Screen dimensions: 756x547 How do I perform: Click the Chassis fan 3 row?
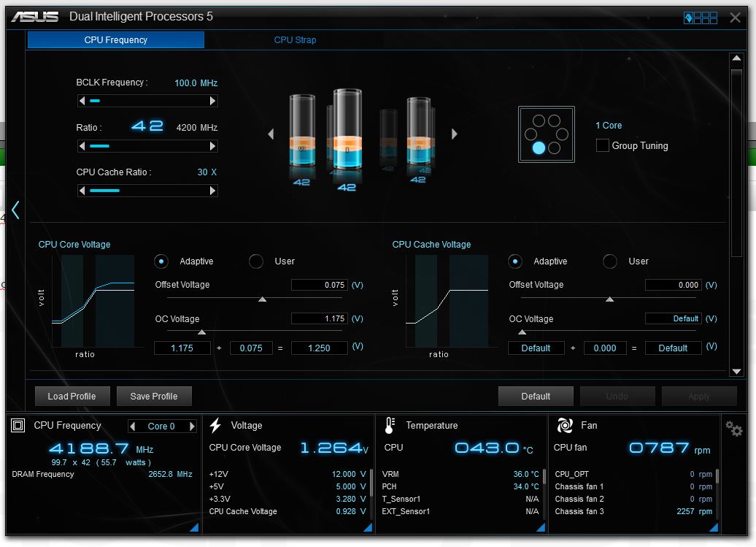coord(633,511)
